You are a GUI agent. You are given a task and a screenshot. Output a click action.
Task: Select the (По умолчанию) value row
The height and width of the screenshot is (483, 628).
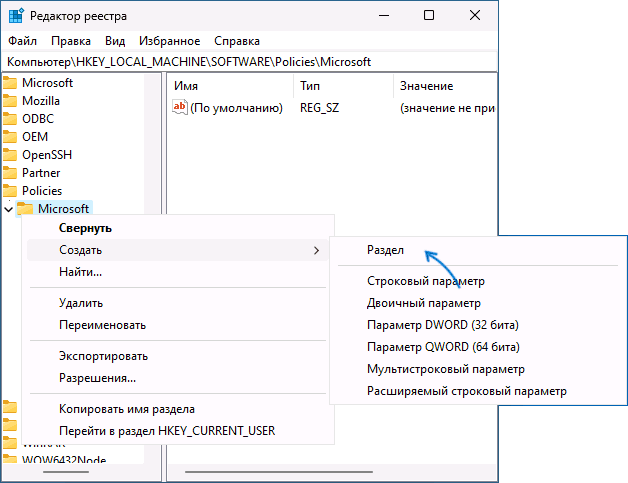pyautogui.click(x=236, y=108)
